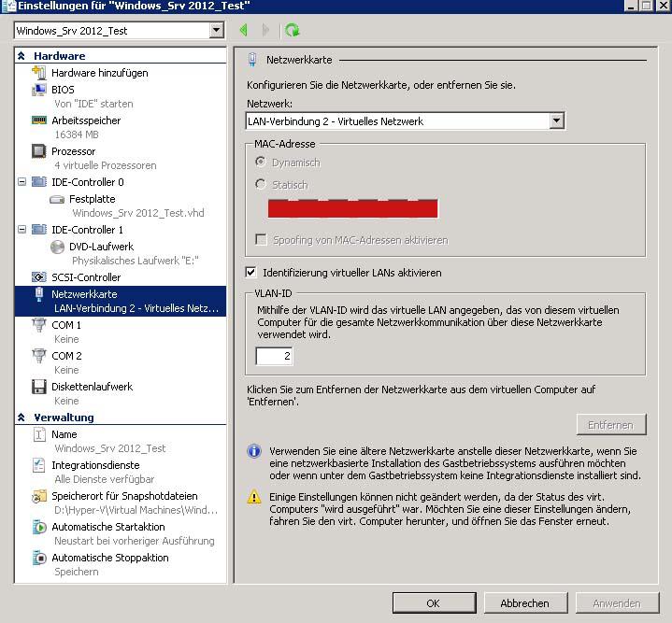Click the Entfernen button
This screenshot has width=672, height=623.
(x=611, y=425)
